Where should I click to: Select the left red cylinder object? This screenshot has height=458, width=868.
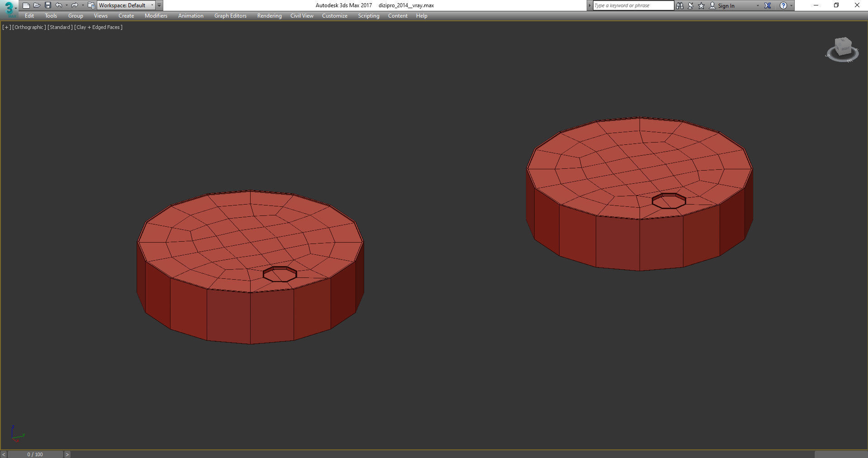point(250,267)
